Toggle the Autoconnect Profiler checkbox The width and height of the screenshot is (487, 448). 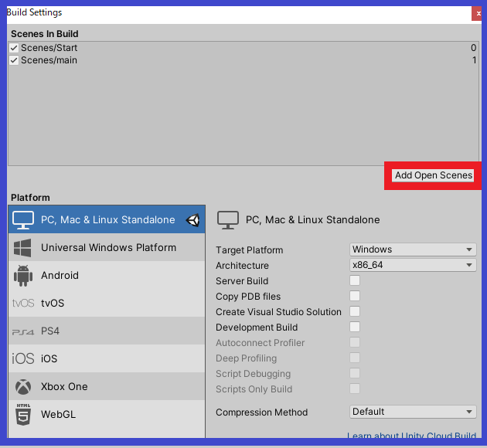[x=355, y=342]
